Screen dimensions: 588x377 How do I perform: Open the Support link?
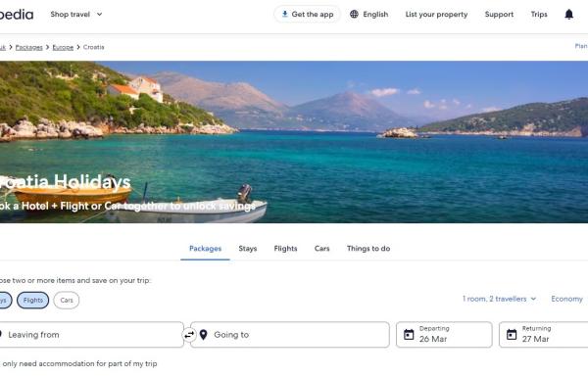499,15
